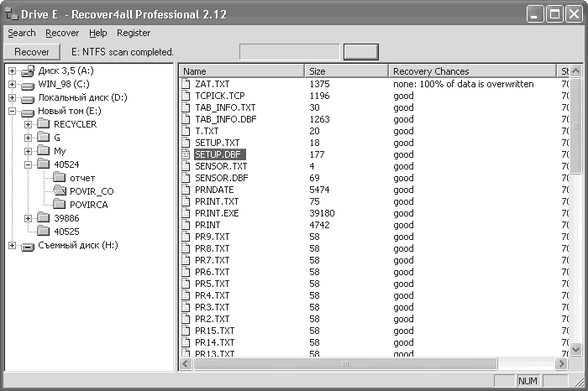Image resolution: width=588 pixels, height=391 pixels.
Task: Click the WIN_98 (C:) drive icon
Action: (28, 86)
